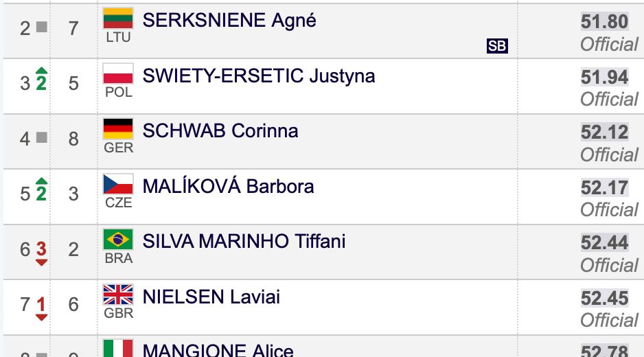644x357 pixels.
Task: Open athlete NIELSEN Laviai
Action: pyautogui.click(x=211, y=297)
